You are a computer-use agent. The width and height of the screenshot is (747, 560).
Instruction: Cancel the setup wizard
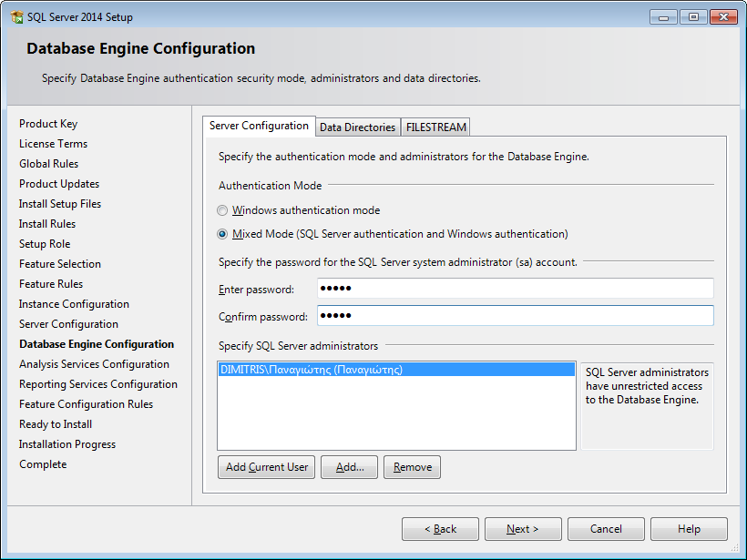(606, 529)
